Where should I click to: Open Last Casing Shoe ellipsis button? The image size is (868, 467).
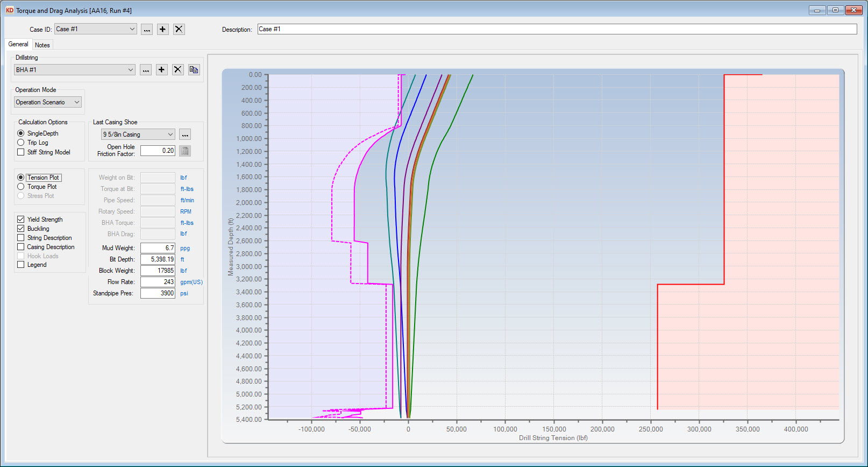click(x=185, y=135)
